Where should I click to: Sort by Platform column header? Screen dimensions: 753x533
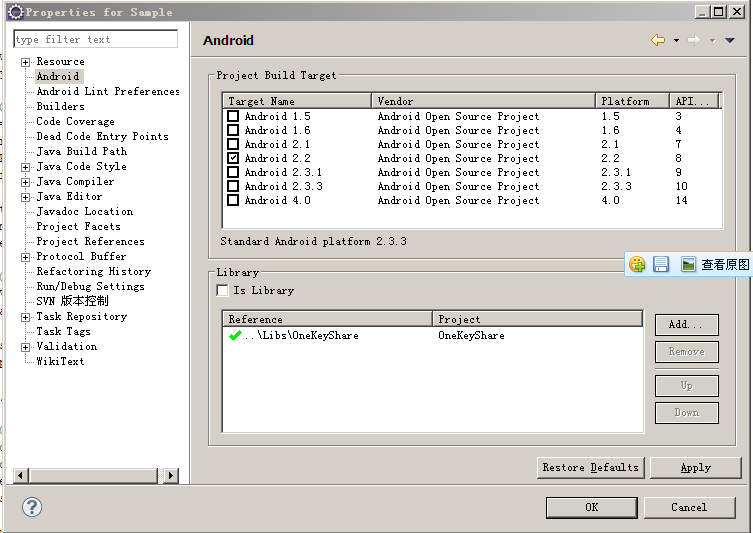point(632,101)
